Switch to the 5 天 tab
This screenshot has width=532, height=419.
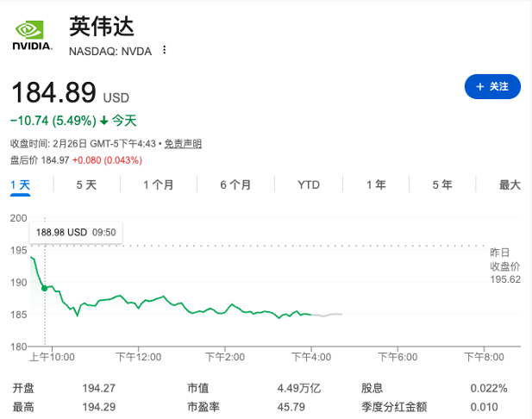point(86,184)
